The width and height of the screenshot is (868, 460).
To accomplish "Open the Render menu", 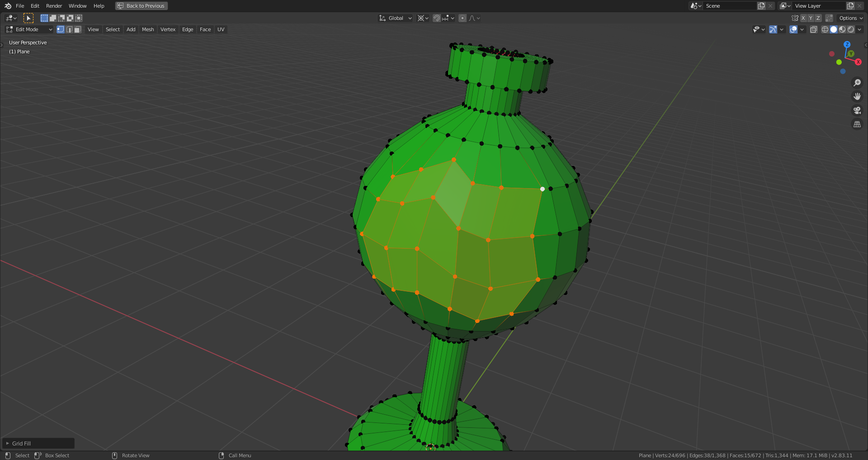I will pos(54,6).
